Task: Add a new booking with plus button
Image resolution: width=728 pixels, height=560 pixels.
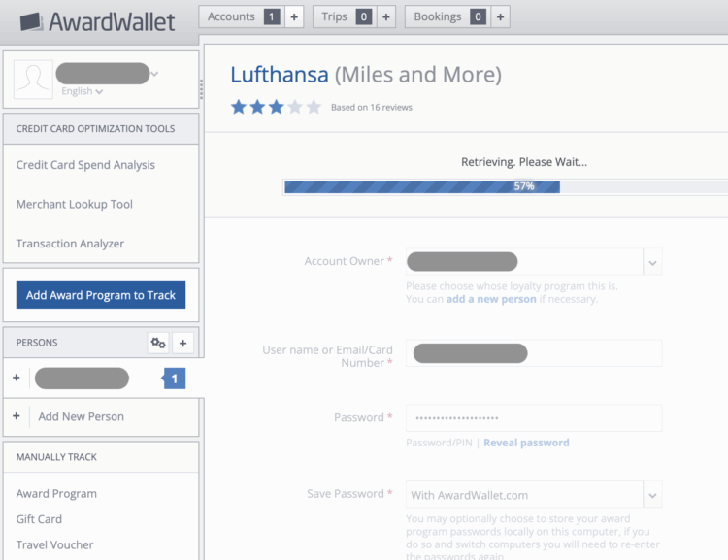Action: (x=500, y=17)
